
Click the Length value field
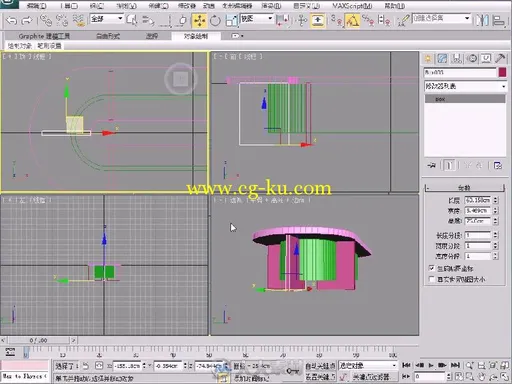(x=478, y=200)
